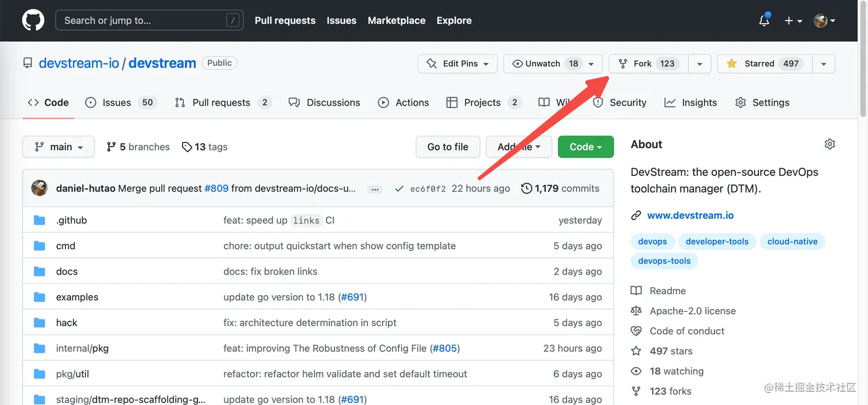Open pull request #805 link

pos(444,348)
